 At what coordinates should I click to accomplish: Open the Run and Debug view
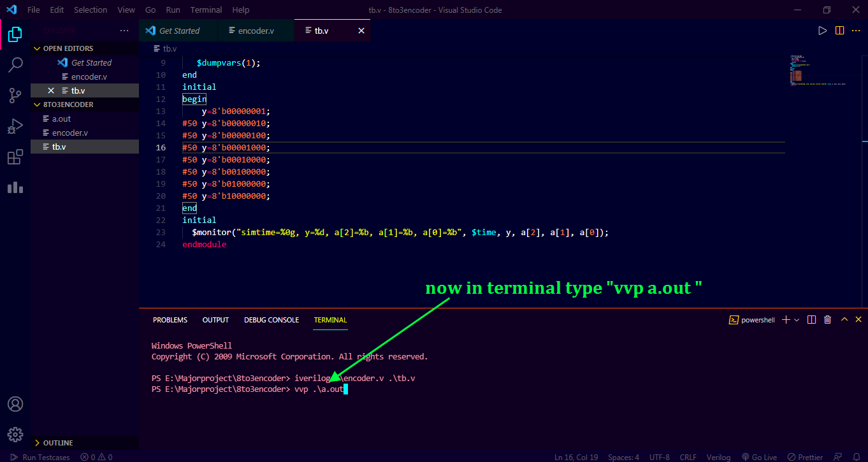[15, 126]
